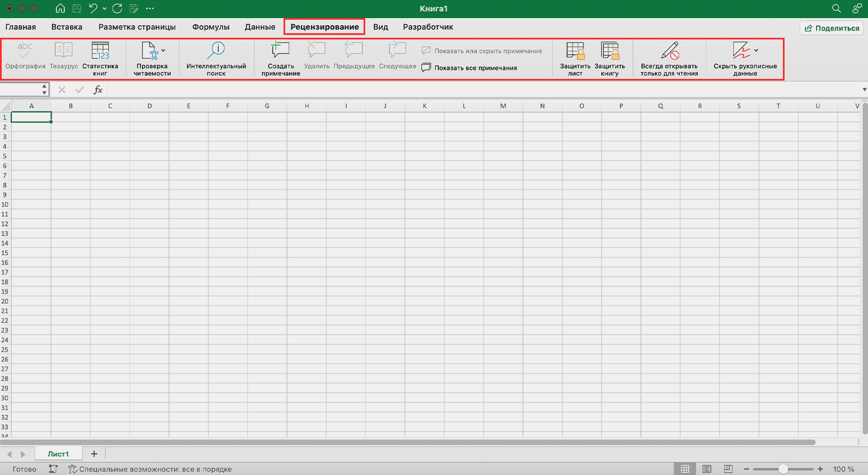Image resolution: width=868 pixels, height=475 pixels.
Task: Expand the Проверка читаемости dropdown arrow
Action: [x=163, y=51]
